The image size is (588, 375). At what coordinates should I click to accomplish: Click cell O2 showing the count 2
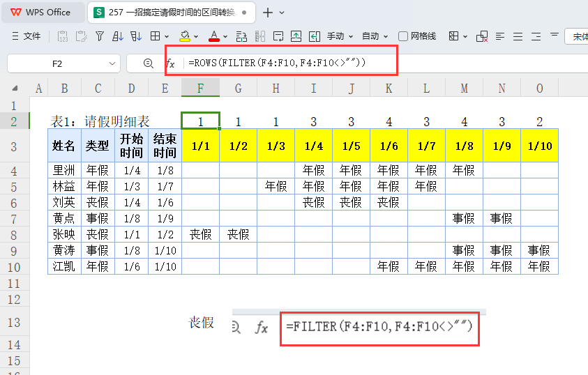point(540,121)
